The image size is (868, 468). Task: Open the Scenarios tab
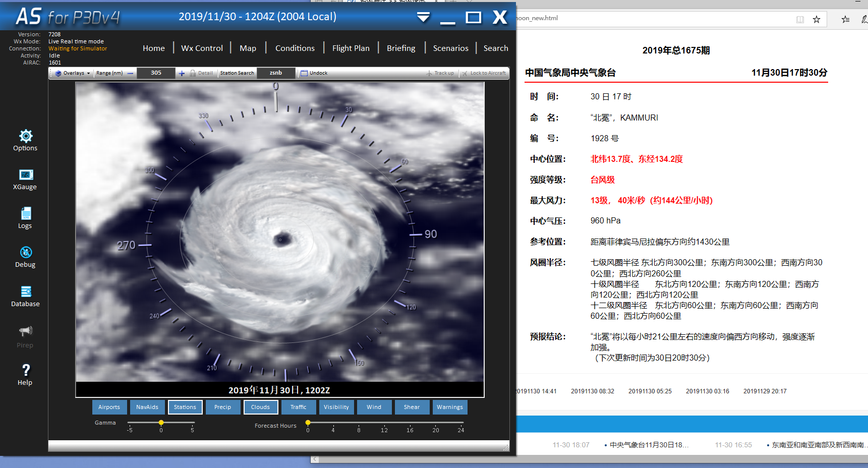[x=450, y=48]
